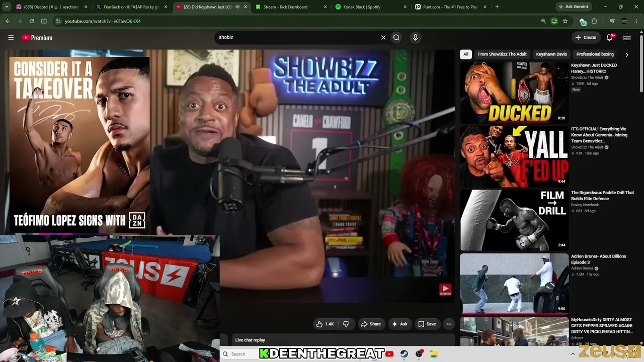Open more video actions ellipsis menu

pyautogui.click(x=449, y=324)
